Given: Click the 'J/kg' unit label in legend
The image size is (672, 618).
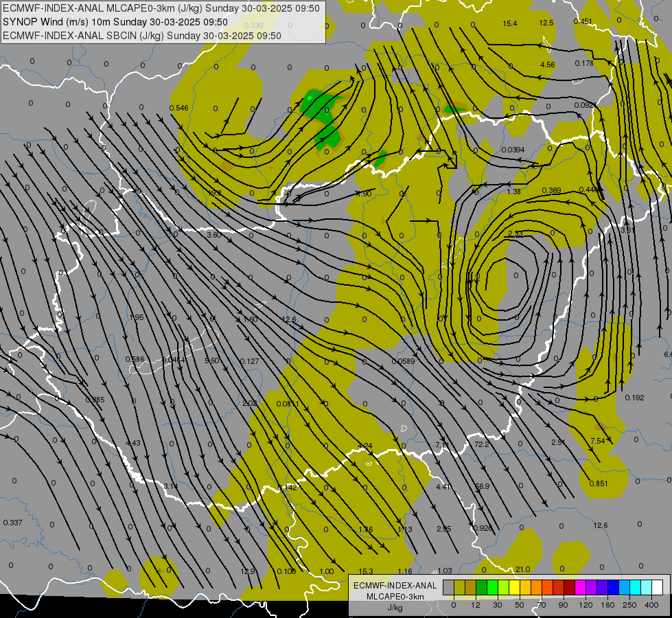Looking at the screenshot, I should [x=395, y=608].
